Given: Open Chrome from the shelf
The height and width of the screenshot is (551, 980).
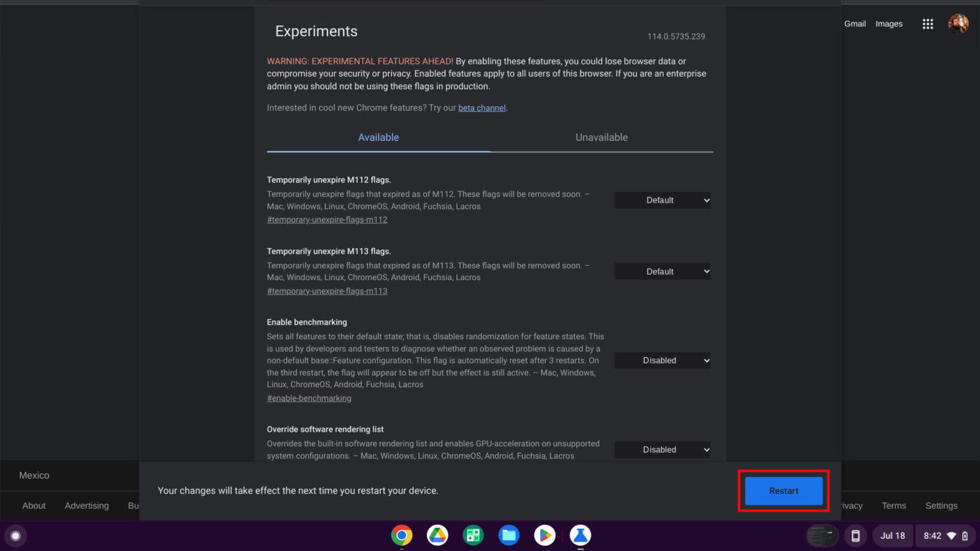Looking at the screenshot, I should coord(401,536).
